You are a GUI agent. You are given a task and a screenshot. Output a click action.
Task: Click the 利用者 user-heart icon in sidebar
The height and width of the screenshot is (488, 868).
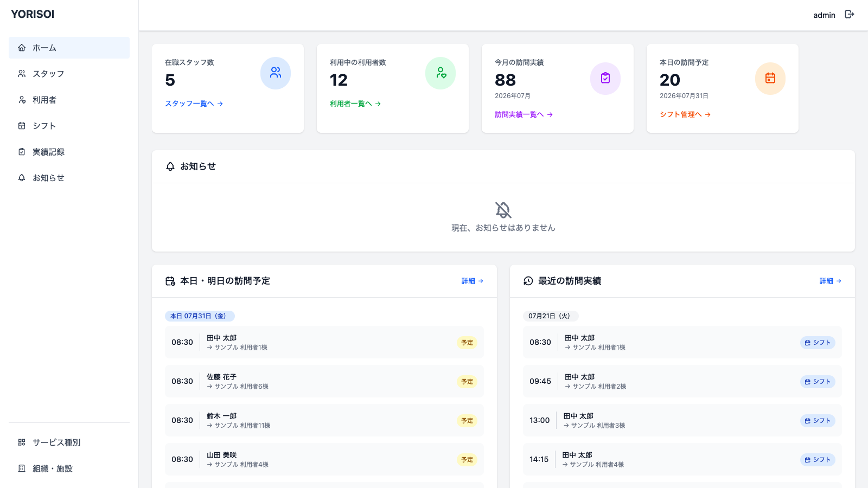click(22, 100)
